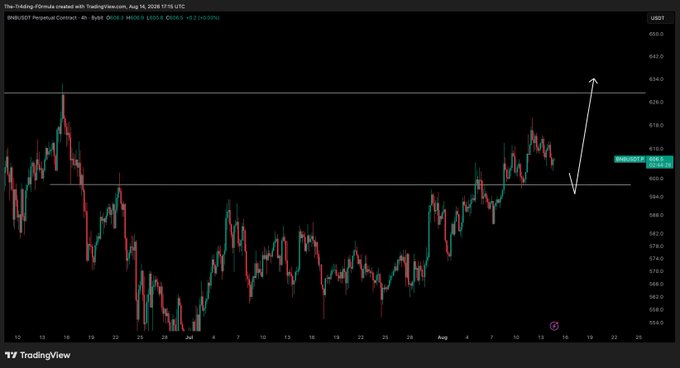Click the Jul month label on time axis
The height and width of the screenshot is (368, 680).
pyautogui.click(x=189, y=337)
